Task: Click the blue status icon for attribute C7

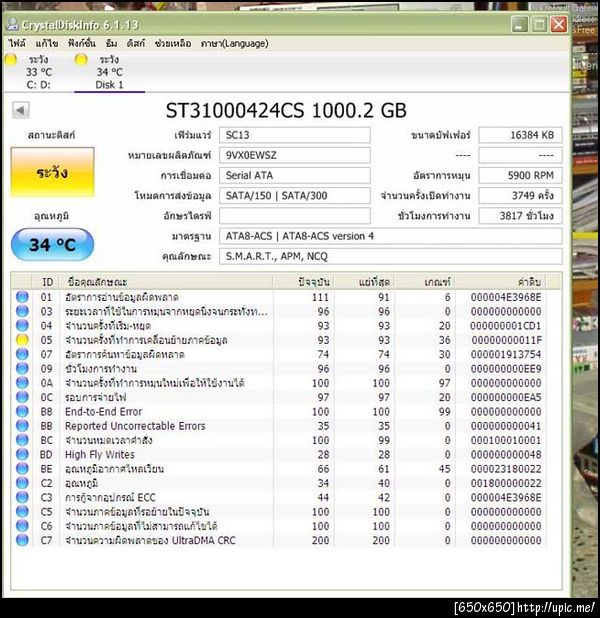Action: coord(22,540)
